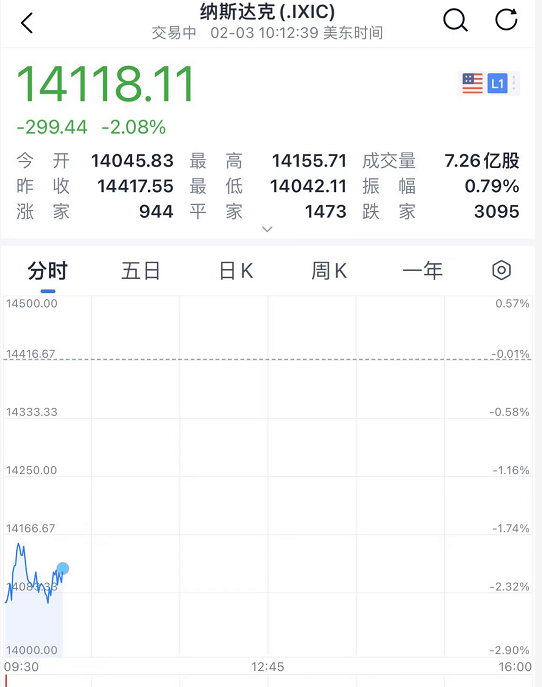The width and height of the screenshot is (542, 687).
Task: Click the 12:45 time axis marker
Action: click(267, 667)
